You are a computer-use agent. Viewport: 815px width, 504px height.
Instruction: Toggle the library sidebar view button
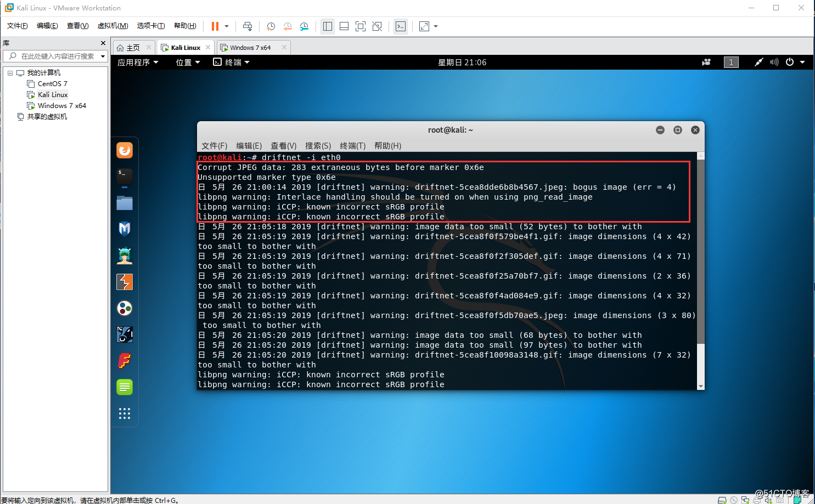coord(328,26)
